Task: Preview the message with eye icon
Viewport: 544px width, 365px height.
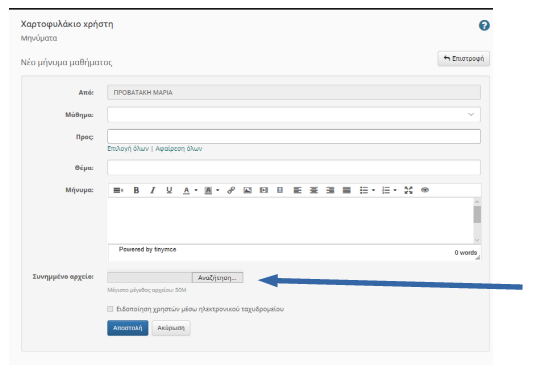Action: tap(425, 190)
